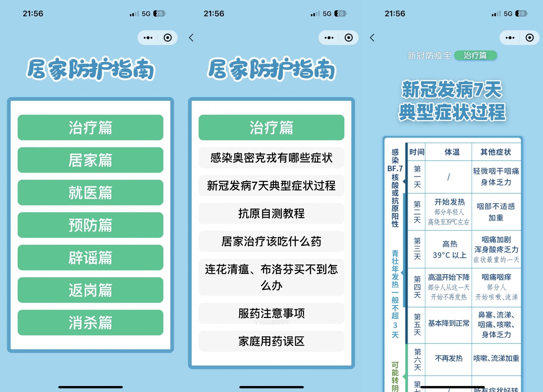Screen dimensions: 543x392
Task: Open the 辟谣篇 section
Action: pos(91,258)
